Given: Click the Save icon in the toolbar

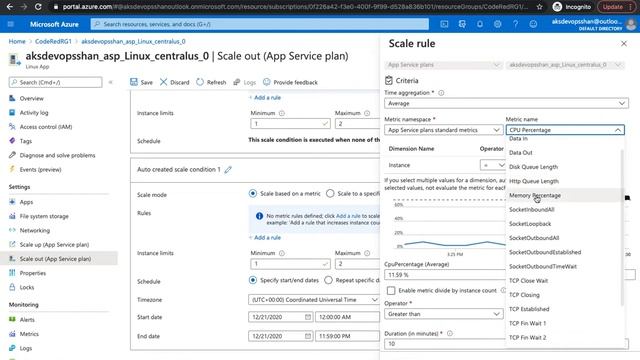Looking at the screenshot, I should click(x=134, y=82).
